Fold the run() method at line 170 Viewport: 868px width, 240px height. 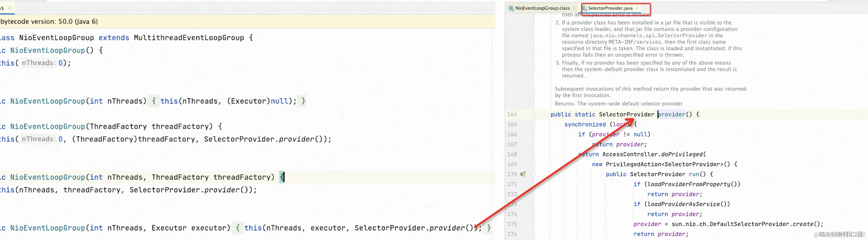click(534, 174)
